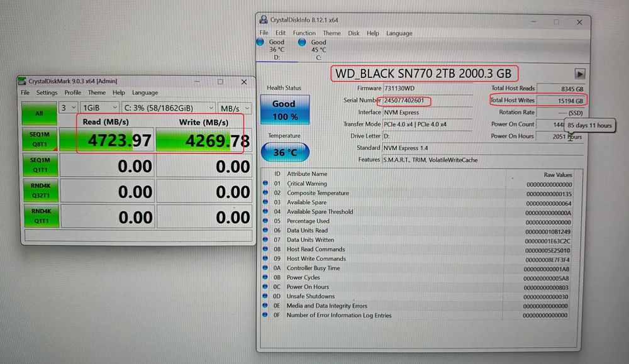Open Language menu in CrystalDiskMark
This screenshot has height=364, width=629.
145,92
